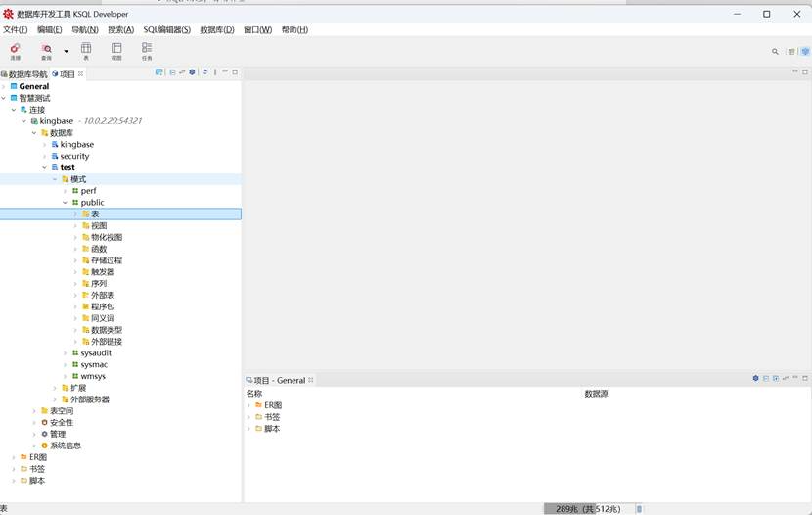The width and height of the screenshot is (812, 515).
Task: Open the dropdown arrow beside 查询 button
Action: coord(67,51)
